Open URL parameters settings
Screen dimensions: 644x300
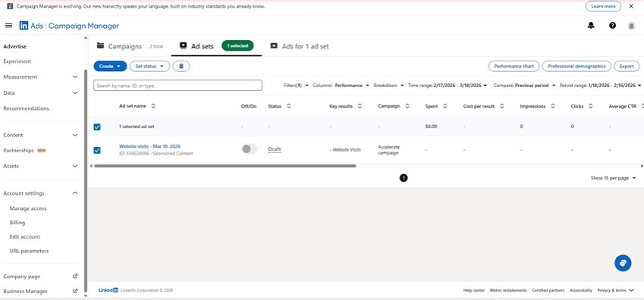pos(29,251)
